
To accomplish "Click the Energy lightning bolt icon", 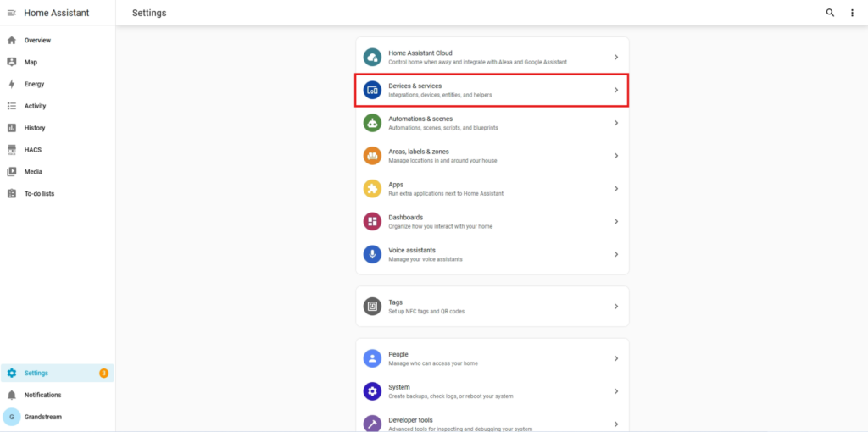I will pyautogui.click(x=12, y=84).
